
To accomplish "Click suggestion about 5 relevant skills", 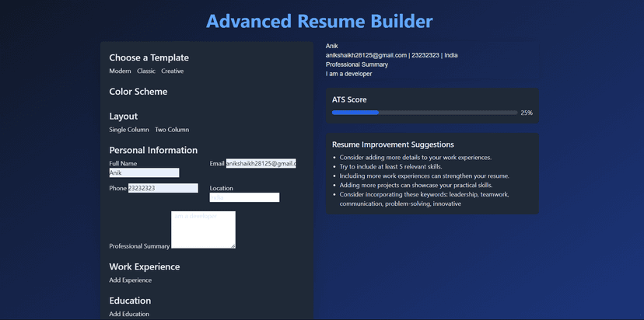I will tap(390, 166).
